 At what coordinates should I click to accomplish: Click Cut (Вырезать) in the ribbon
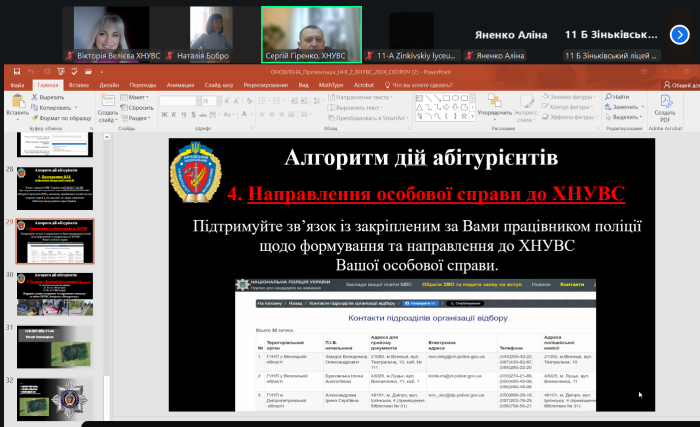[x=48, y=97]
